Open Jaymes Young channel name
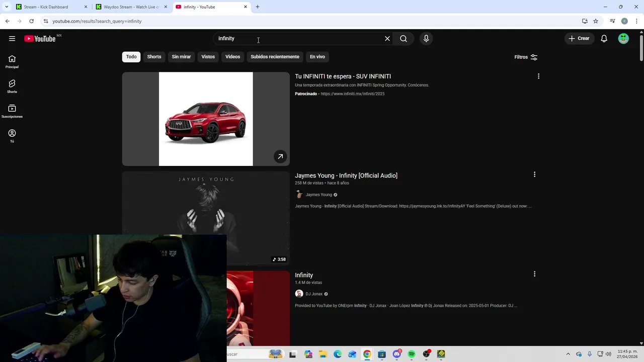Image resolution: width=644 pixels, height=362 pixels. click(319, 195)
